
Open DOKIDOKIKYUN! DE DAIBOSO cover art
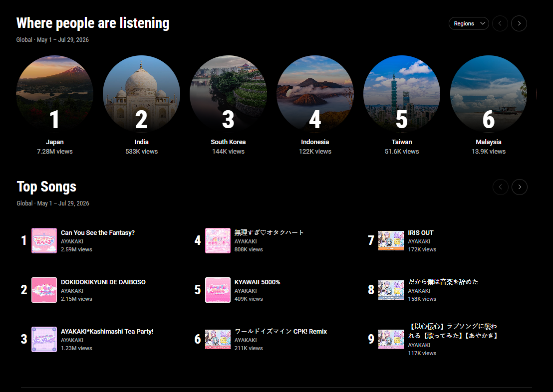pos(44,290)
